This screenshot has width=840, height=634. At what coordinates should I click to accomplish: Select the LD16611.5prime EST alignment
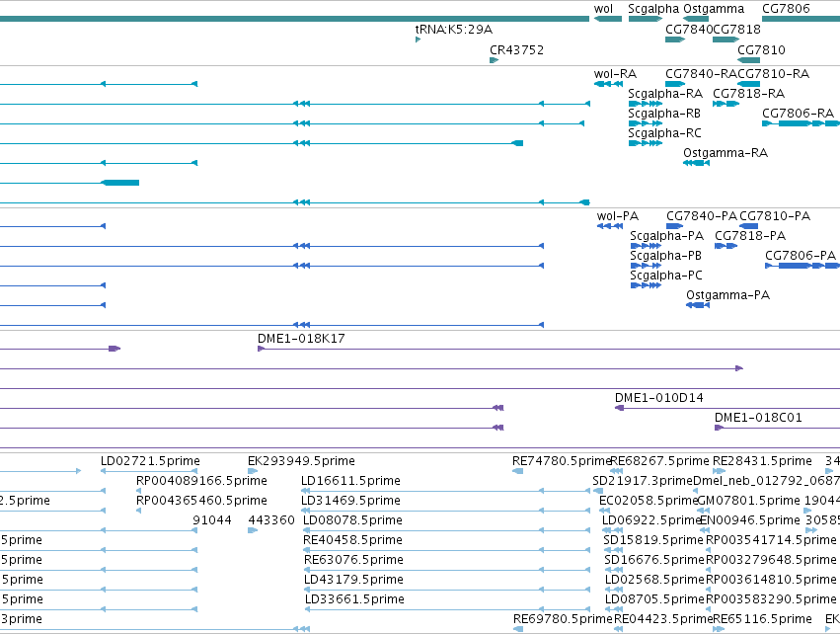[x=446, y=491]
